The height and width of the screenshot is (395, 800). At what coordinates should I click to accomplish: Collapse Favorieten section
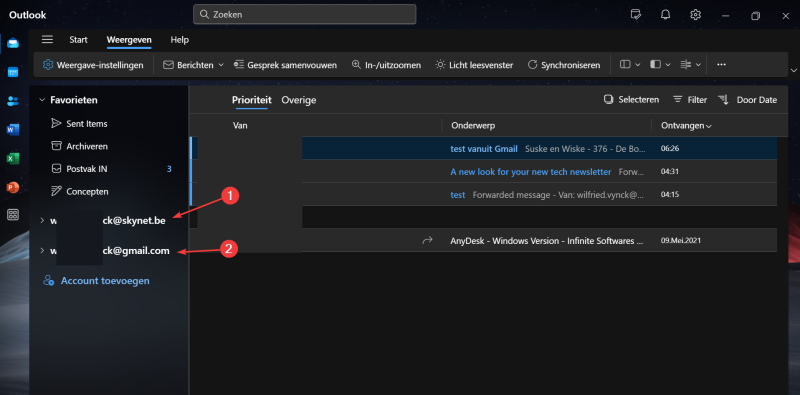(42, 100)
